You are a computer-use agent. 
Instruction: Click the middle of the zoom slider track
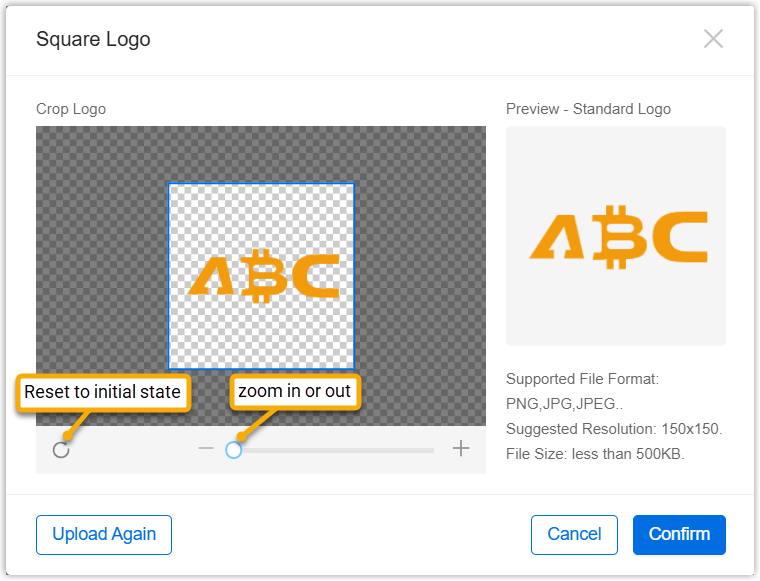[335, 450]
